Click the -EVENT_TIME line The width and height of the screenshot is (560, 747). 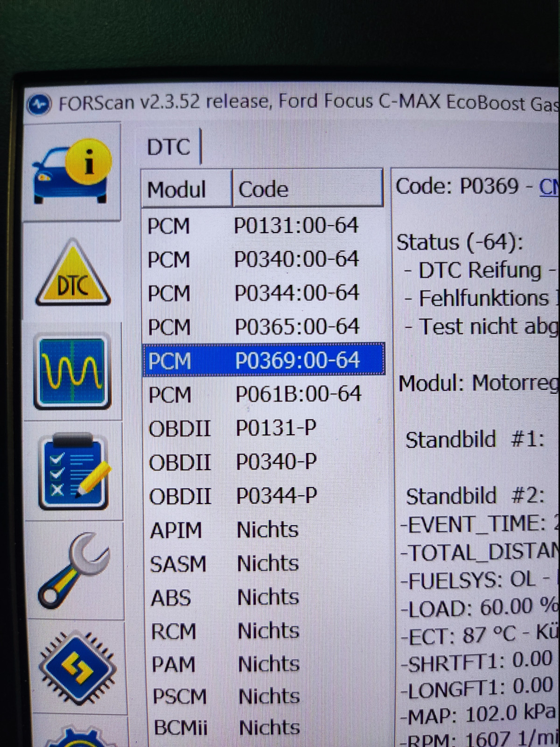pyautogui.click(x=479, y=524)
